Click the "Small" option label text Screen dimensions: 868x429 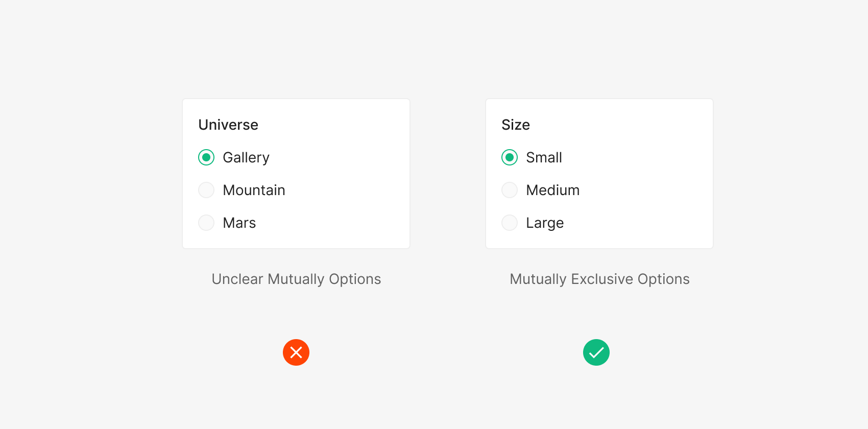coord(544,157)
